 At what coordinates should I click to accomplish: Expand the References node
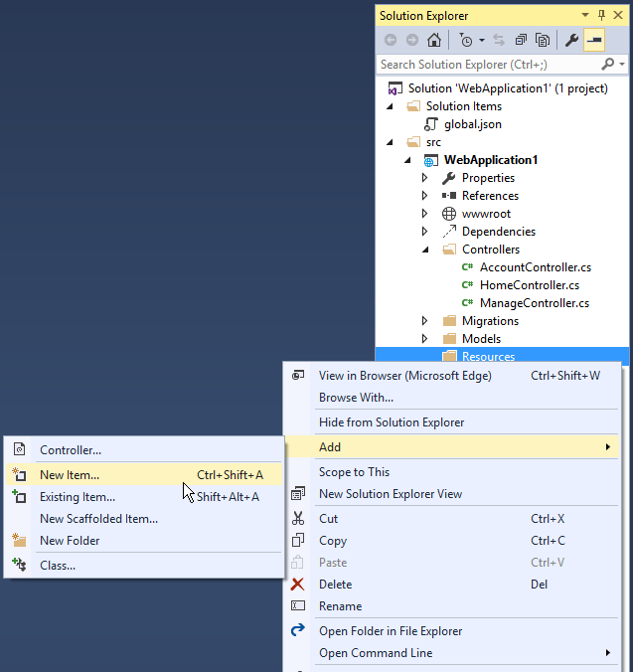[425, 196]
